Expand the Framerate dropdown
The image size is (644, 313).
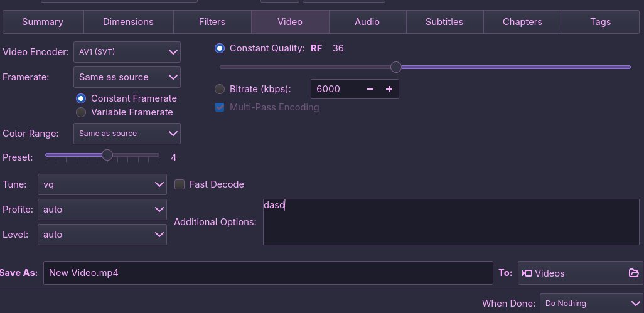(127, 77)
